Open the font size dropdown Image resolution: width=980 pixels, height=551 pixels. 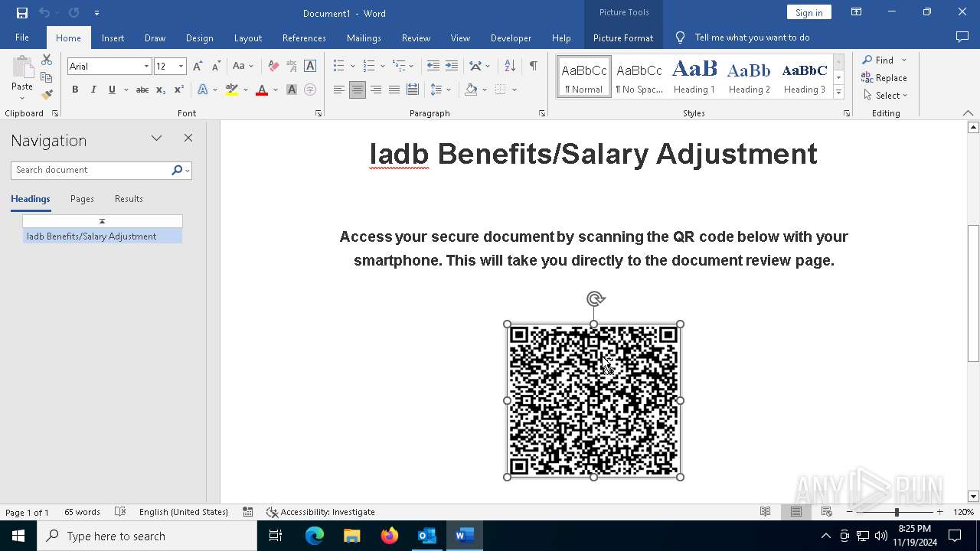pos(181,67)
